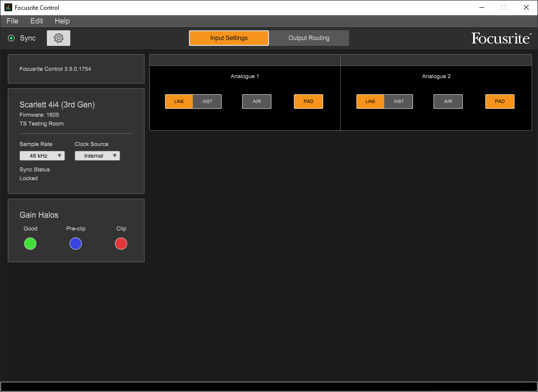The image size is (538, 392).
Task: Click the Analogue 1 channel label
Action: pos(245,76)
